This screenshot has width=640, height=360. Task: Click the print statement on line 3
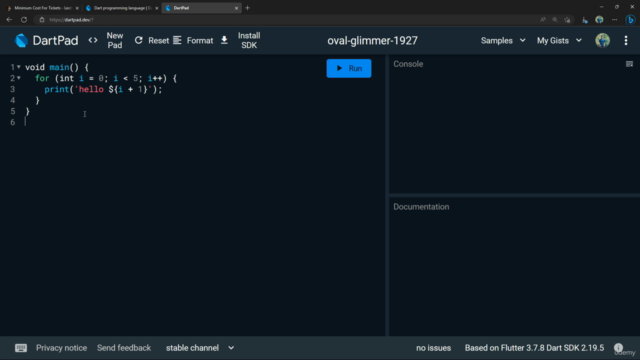(x=103, y=89)
